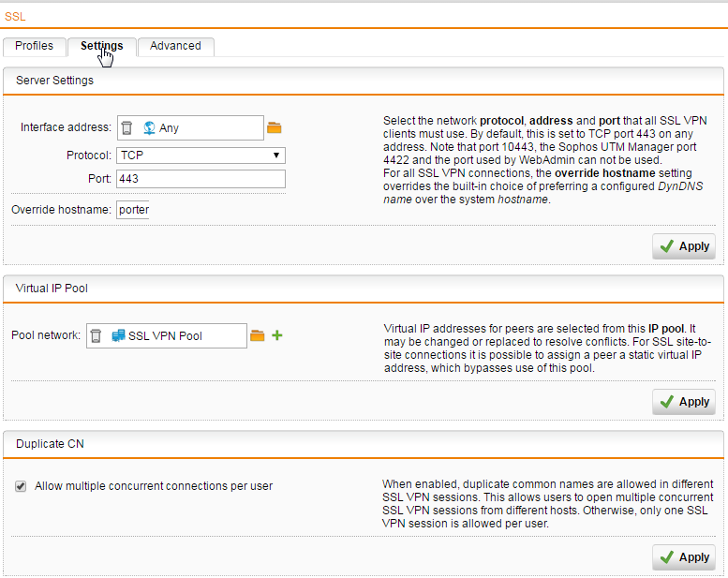Click the network icon next to SSL VPN Pool
The height and width of the screenshot is (578, 728).
(118, 335)
